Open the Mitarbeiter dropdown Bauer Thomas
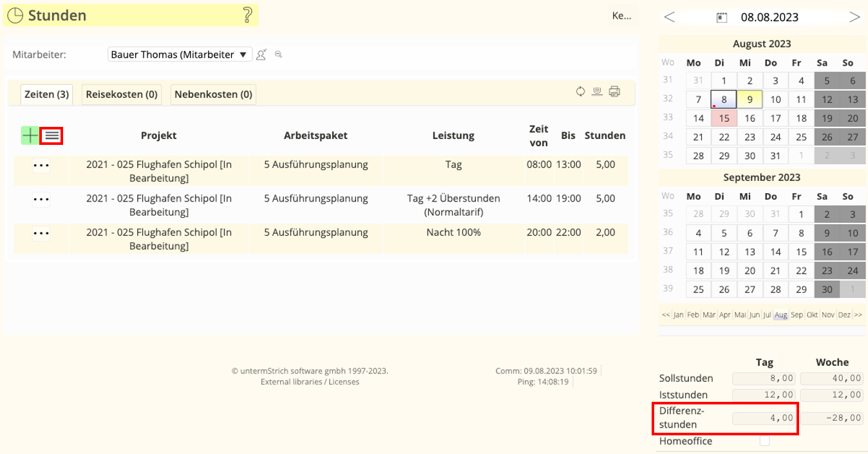The image size is (868, 454). click(180, 55)
